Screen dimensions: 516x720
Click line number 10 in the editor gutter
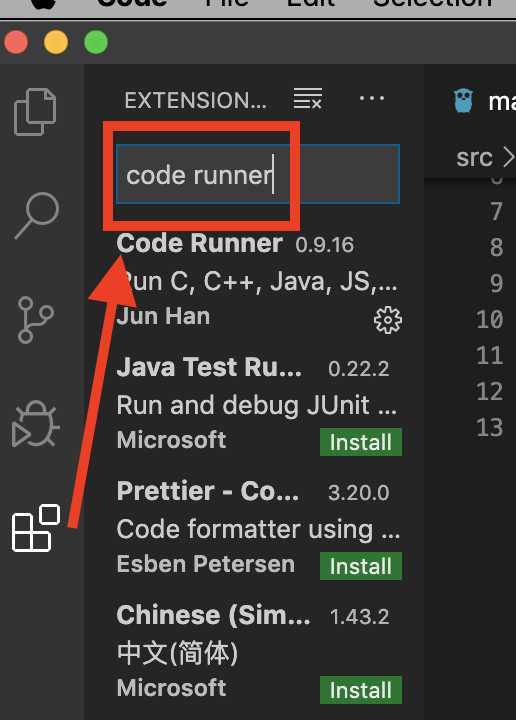pyautogui.click(x=489, y=320)
